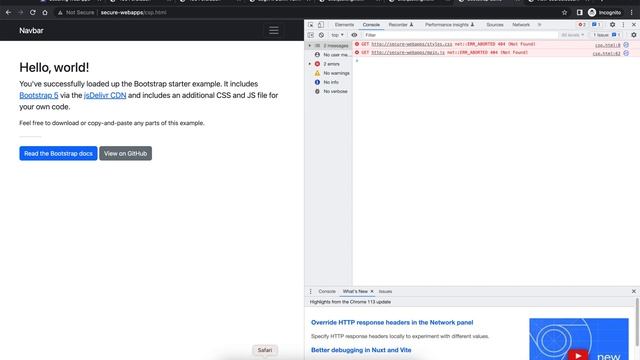The image size is (640, 360).
Task: Open the main.js URL in second error
Action: click(408, 53)
